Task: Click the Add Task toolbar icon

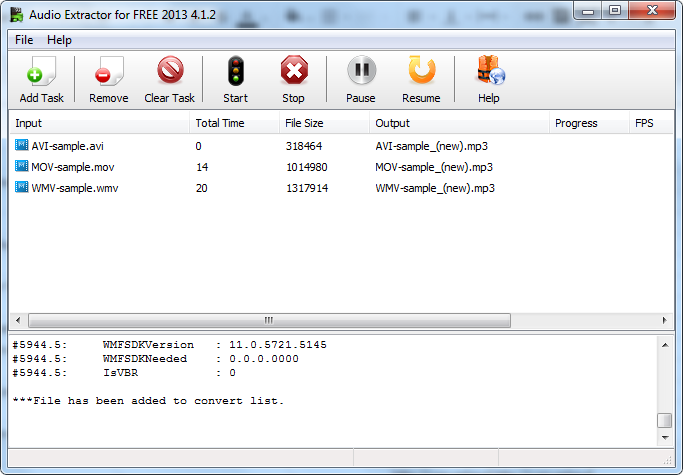Action: coord(41,71)
